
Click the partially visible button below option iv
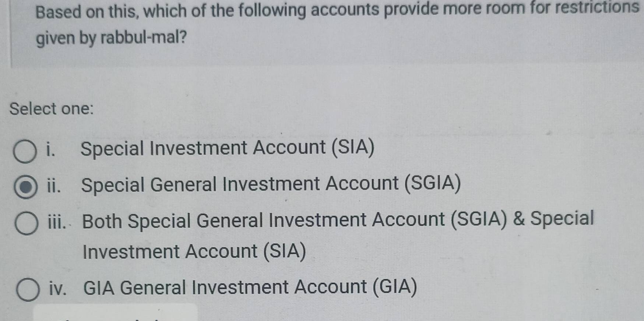tap(115, 313)
